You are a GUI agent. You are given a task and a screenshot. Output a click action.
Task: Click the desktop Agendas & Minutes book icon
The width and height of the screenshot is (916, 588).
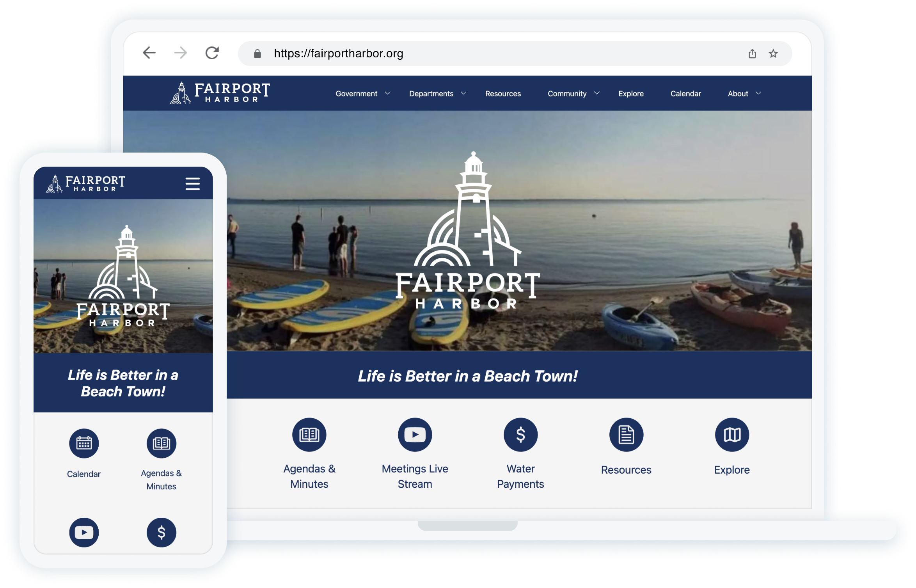(309, 435)
